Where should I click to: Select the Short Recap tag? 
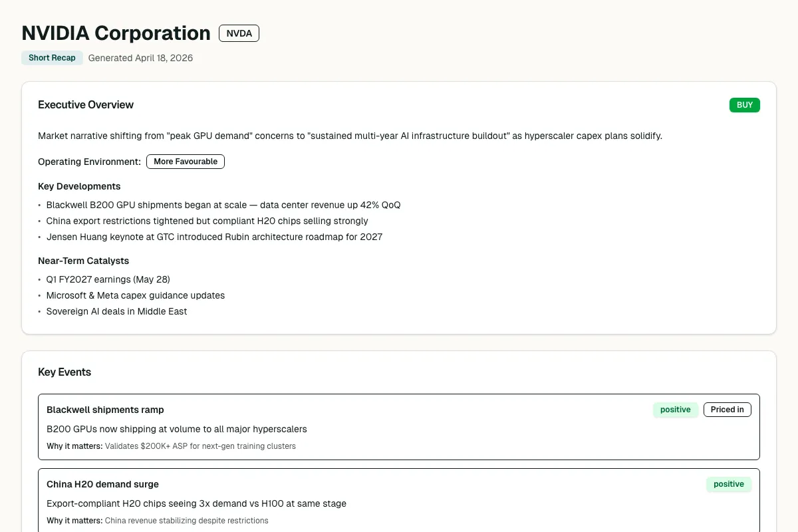pyautogui.click(x=52, y=58)
